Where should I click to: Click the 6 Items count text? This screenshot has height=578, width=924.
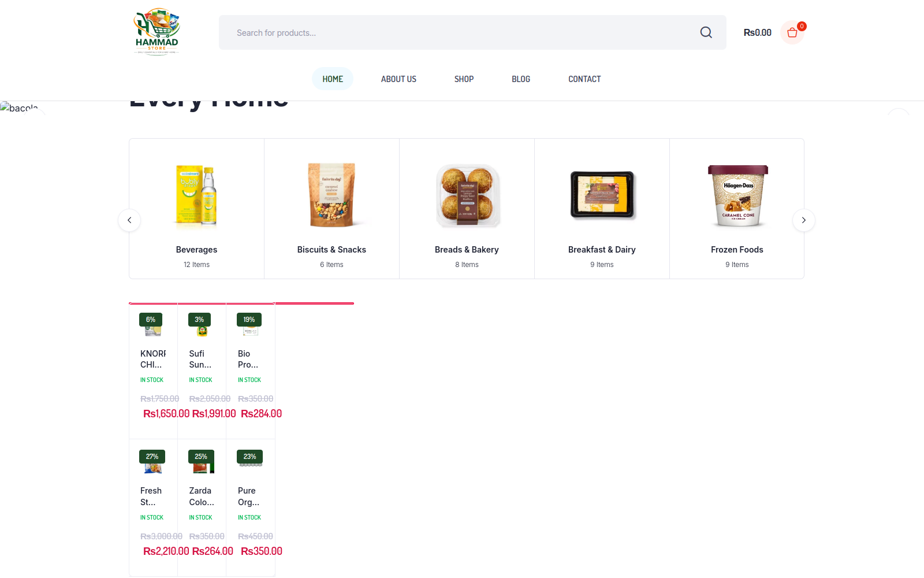coord(331,265)
